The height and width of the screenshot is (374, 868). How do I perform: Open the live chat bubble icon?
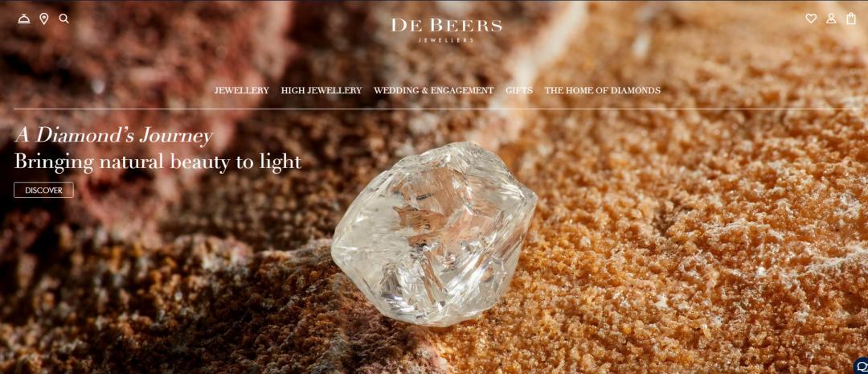(x=862, y=366)
